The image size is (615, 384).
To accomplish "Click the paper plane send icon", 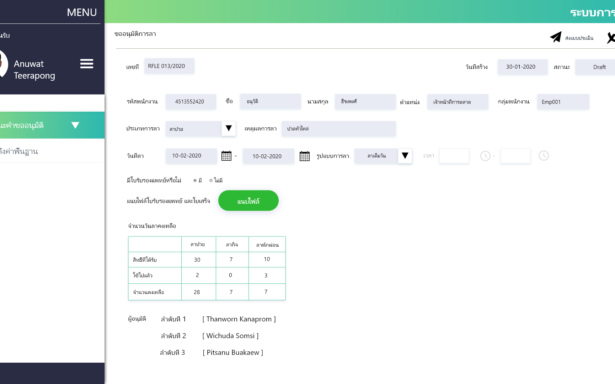I will (556, 37).
